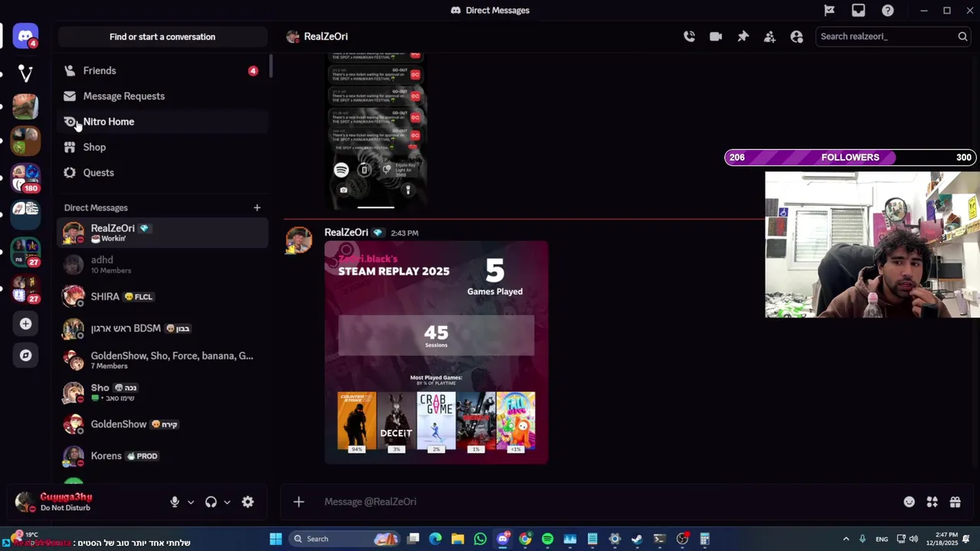Open the server with the 180 badge
Viewport: 980px width, 551px height.
pos(25,177)
